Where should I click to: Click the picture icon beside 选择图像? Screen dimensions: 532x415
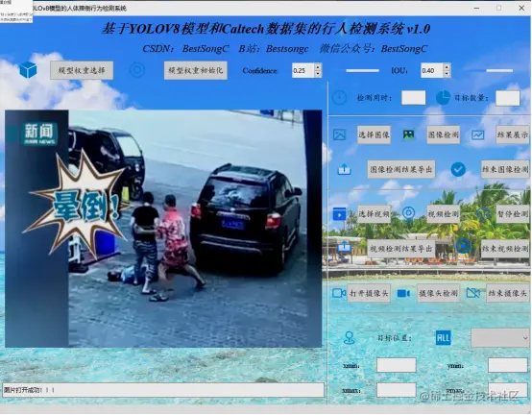tap(339, 134)
